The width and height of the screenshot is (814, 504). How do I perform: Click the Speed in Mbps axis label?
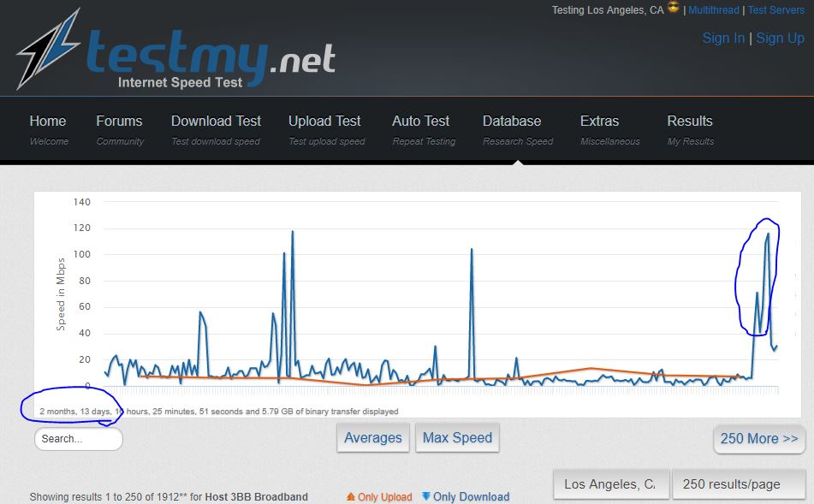[61, 294]
